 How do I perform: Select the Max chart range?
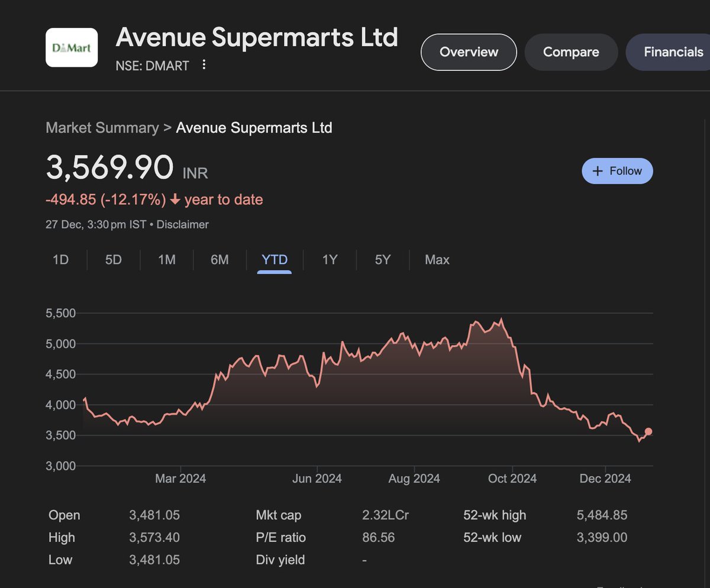point(437,260)
